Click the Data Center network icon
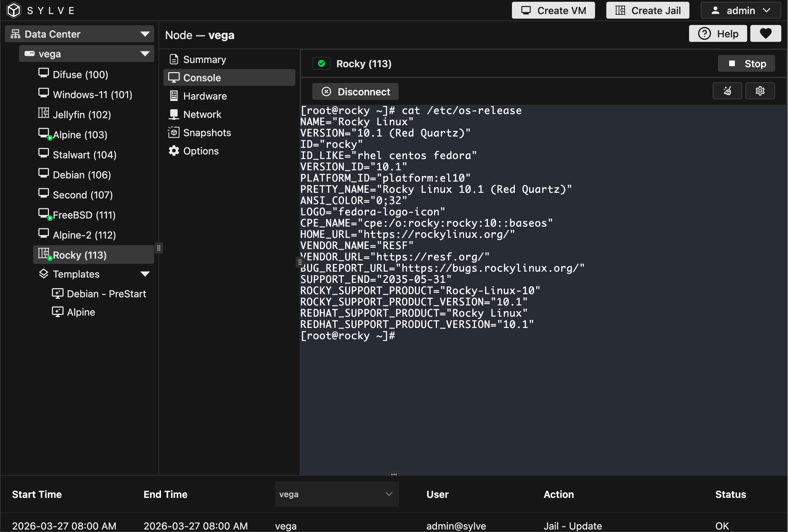Screen dimensions: 788x532 pyautogui.click(x=15, y=34)
